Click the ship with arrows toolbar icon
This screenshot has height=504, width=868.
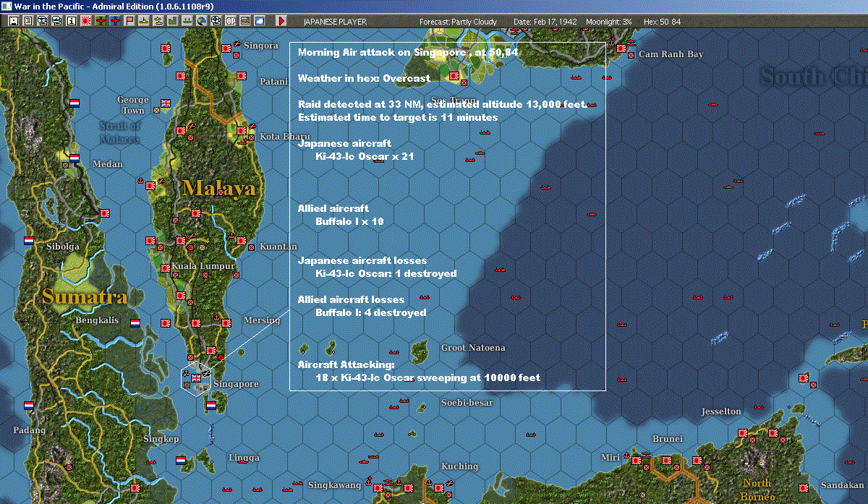point(187,22)
